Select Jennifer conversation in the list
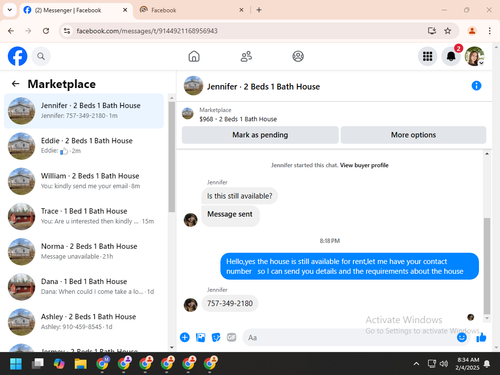 click(84, 111)
